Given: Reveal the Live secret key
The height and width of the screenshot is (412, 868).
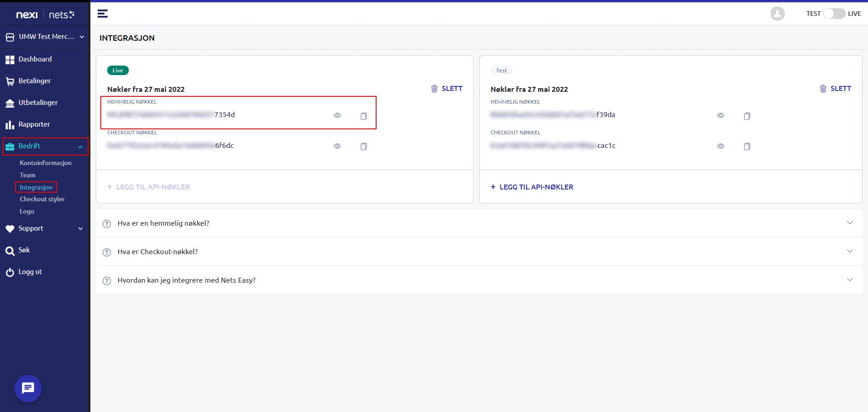Looking at the screenshot, I should [x=337, y=116].
